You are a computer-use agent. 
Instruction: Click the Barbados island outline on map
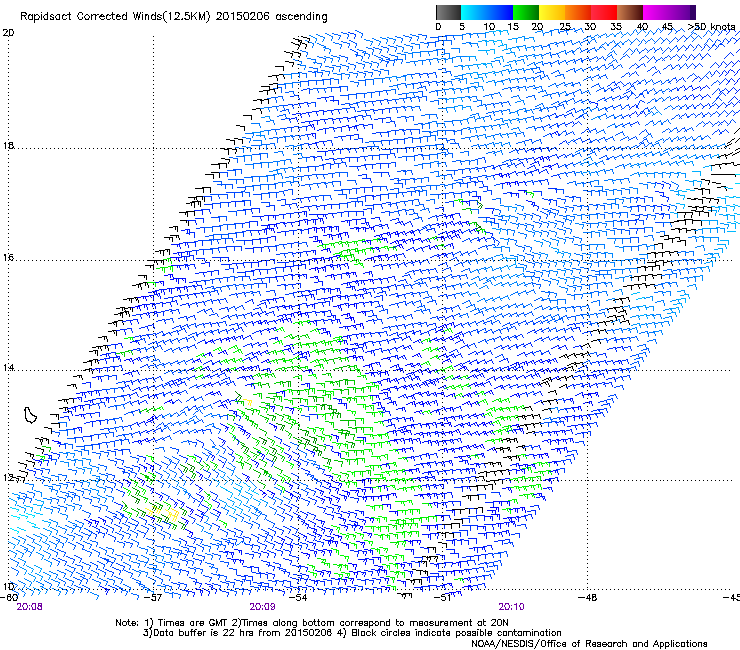30,415
